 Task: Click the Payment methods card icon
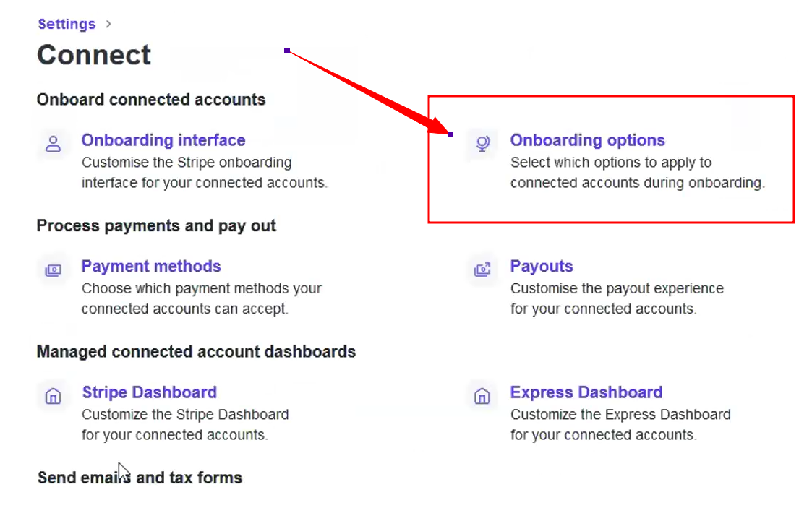point(53,270)
